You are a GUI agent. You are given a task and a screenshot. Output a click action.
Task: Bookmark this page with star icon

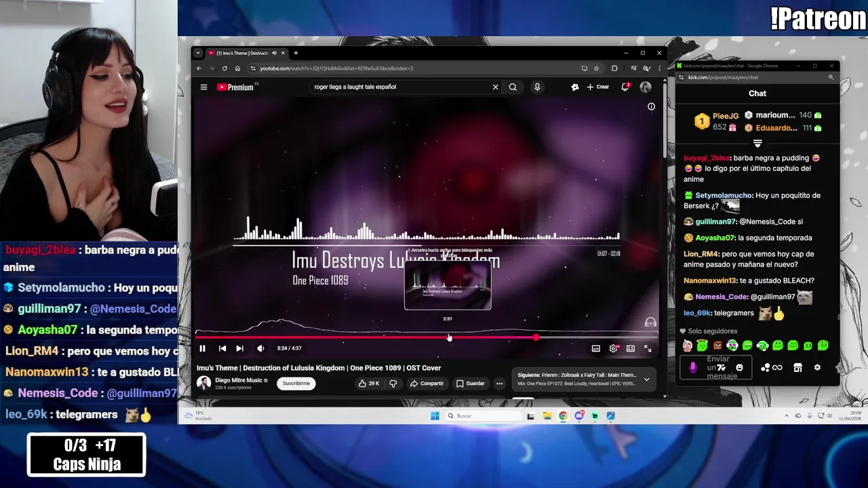click(596, 68)
